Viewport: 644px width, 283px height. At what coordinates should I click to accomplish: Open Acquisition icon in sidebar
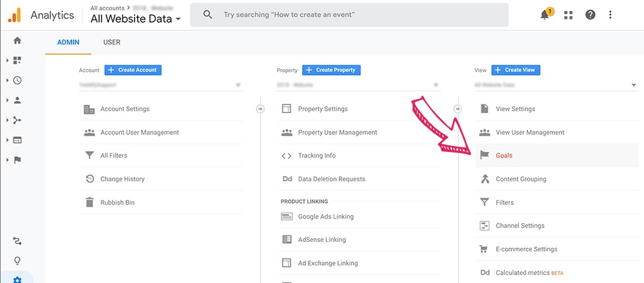pos(17,120)
